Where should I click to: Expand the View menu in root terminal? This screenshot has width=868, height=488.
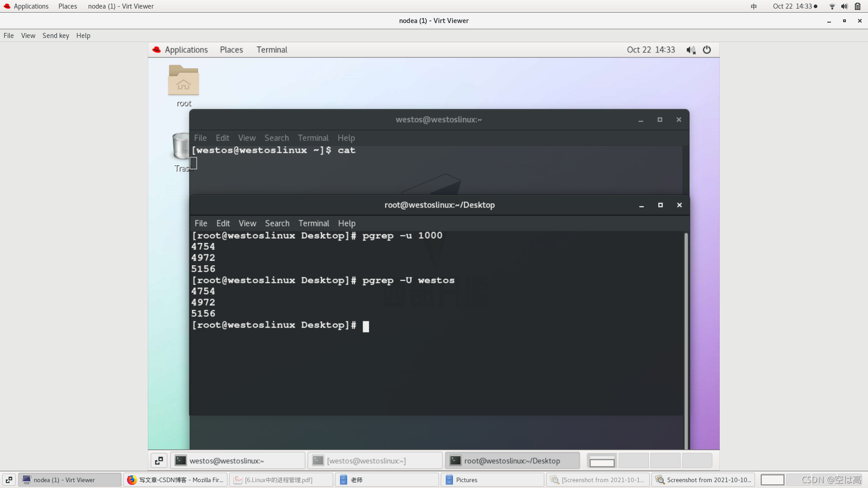[x=247, y=223]
